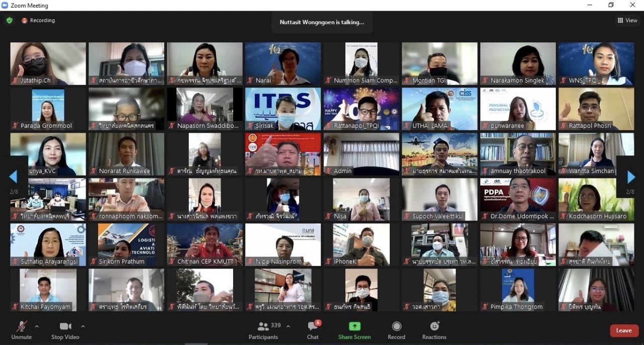Select Nipa Nasinprom video tile
The width and height of the screenshot is (644, 345).
tap(283, 244)
